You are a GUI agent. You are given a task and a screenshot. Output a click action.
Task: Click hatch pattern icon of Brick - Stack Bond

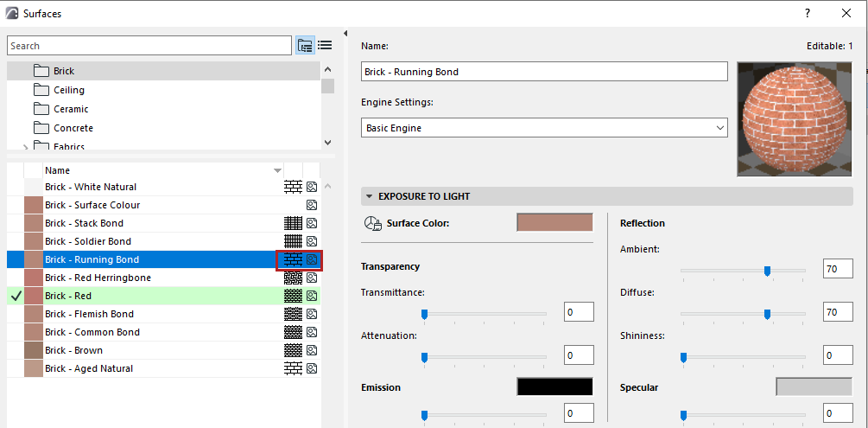(294, 223)
